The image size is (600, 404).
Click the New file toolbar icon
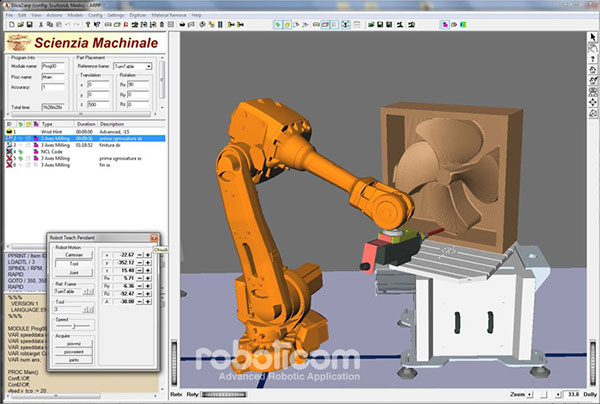12,25
